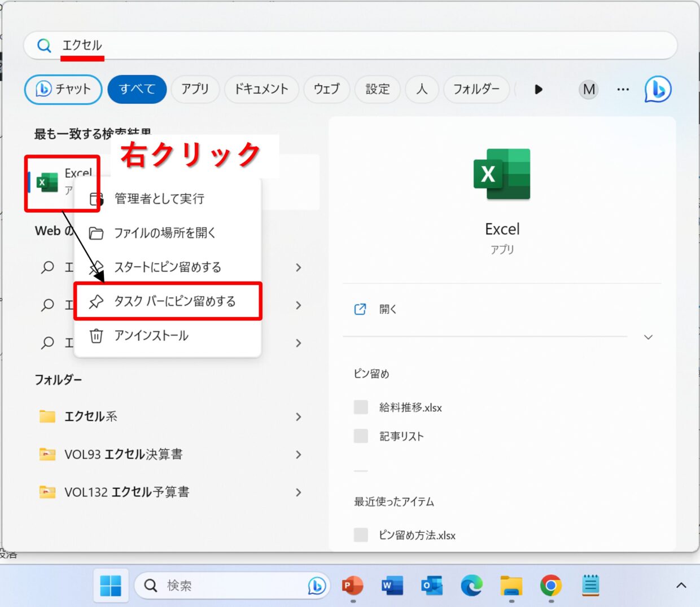This screenshot has height=607, width=700.
Task: Click 開く to launch Excel
Action: coord(388,309)
